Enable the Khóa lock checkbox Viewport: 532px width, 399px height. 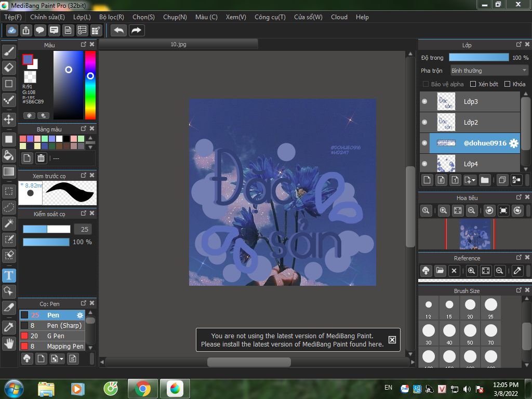(507, 84)
